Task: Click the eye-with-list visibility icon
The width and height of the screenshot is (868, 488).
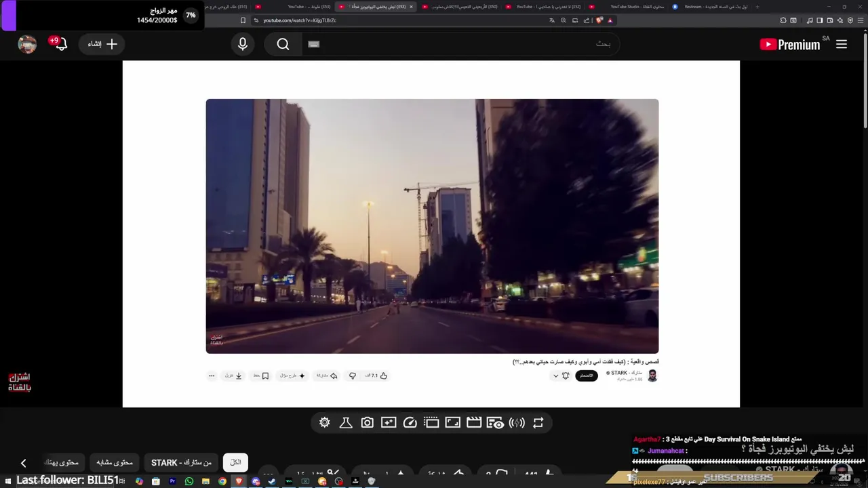Action: tap(496, 423)
